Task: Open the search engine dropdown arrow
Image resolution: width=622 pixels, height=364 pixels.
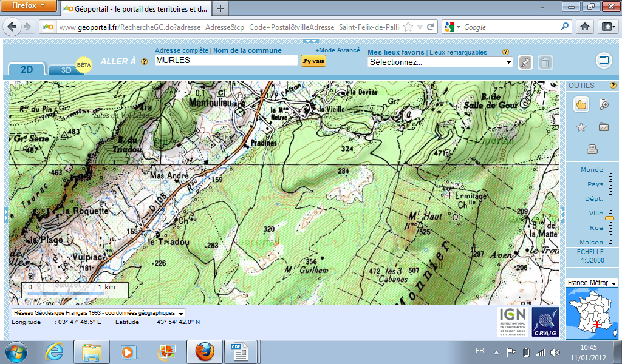Action: [458, 27]
